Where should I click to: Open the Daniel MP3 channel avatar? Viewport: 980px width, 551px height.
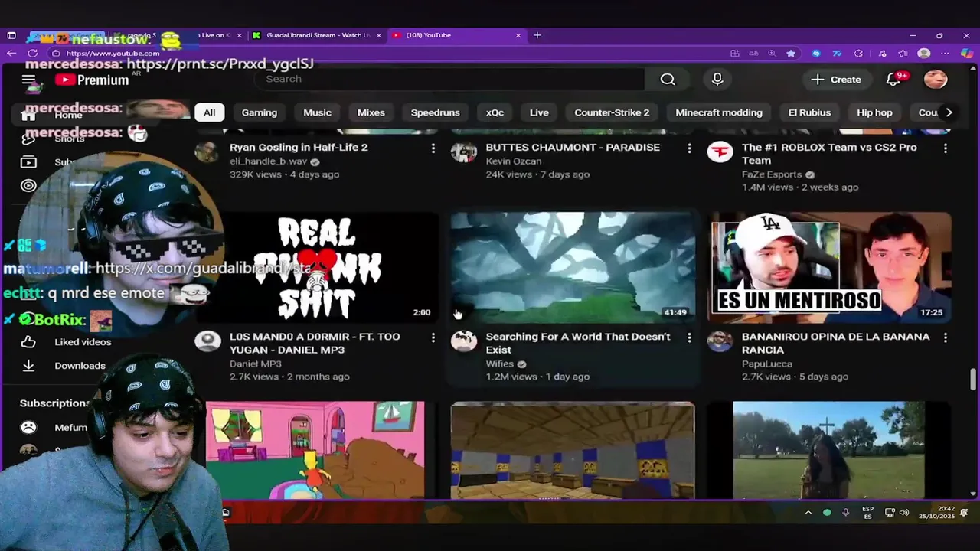(207, 341)
